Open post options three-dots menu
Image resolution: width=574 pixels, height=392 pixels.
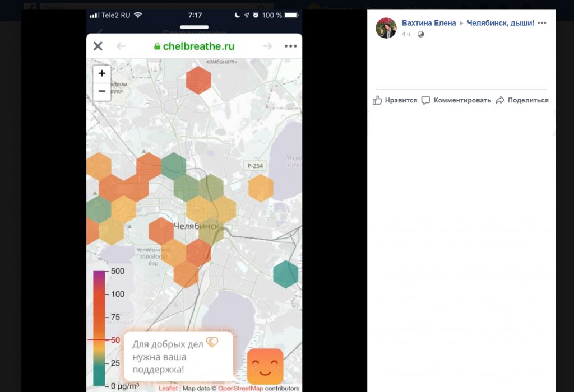(541, 23)
